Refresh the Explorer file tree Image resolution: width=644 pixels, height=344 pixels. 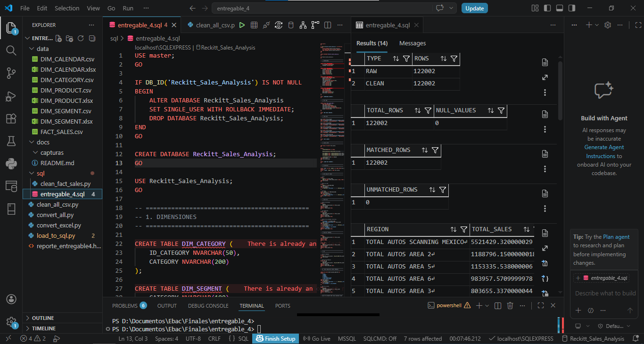pyautogui.click(x=81, y=38)
